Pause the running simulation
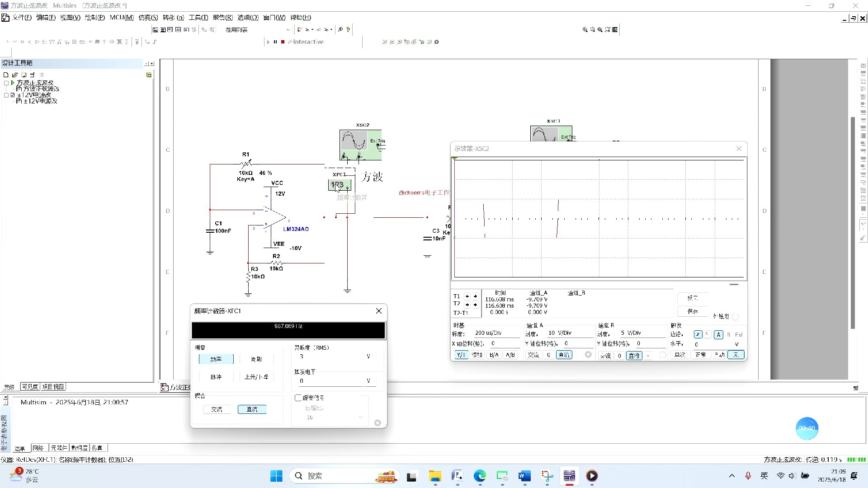Viewport: 868px width, 488px height. 275,42
